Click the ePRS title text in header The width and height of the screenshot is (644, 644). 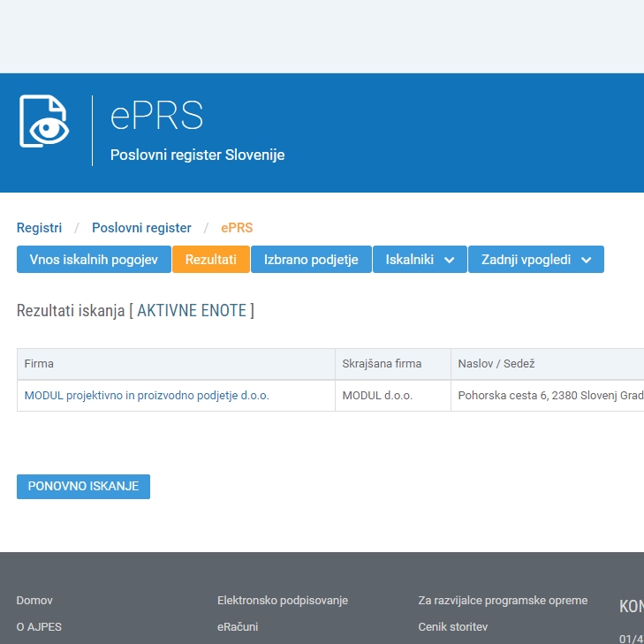coord(156,116)
